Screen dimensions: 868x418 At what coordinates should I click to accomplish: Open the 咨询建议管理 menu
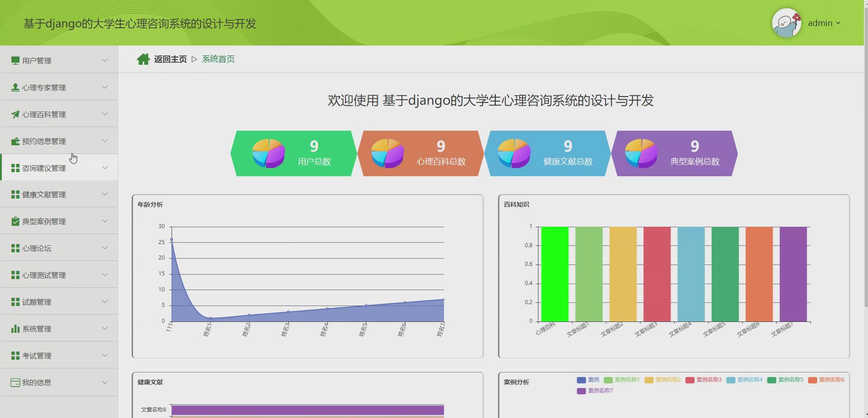coord(59,167)
